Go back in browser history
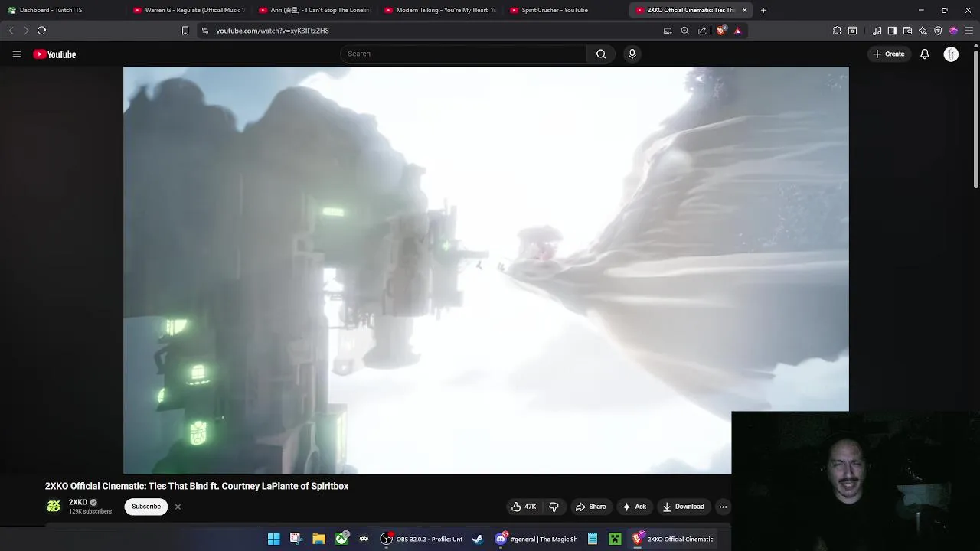980x551 pixels. [x=11, y=31]
